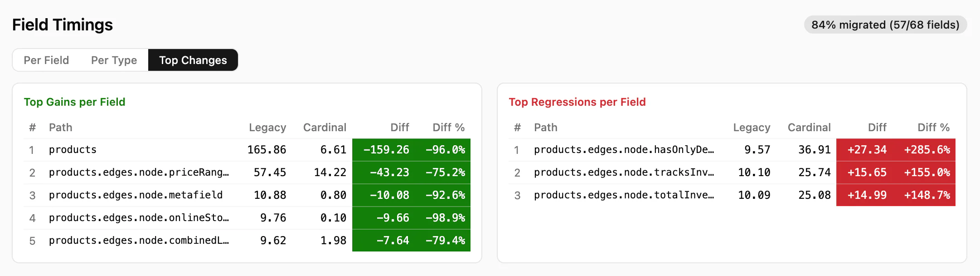Open the products.edges.node.hasOnlyDe… regression row
Viewport: 980px width, 276px height.
pos(624,150)
